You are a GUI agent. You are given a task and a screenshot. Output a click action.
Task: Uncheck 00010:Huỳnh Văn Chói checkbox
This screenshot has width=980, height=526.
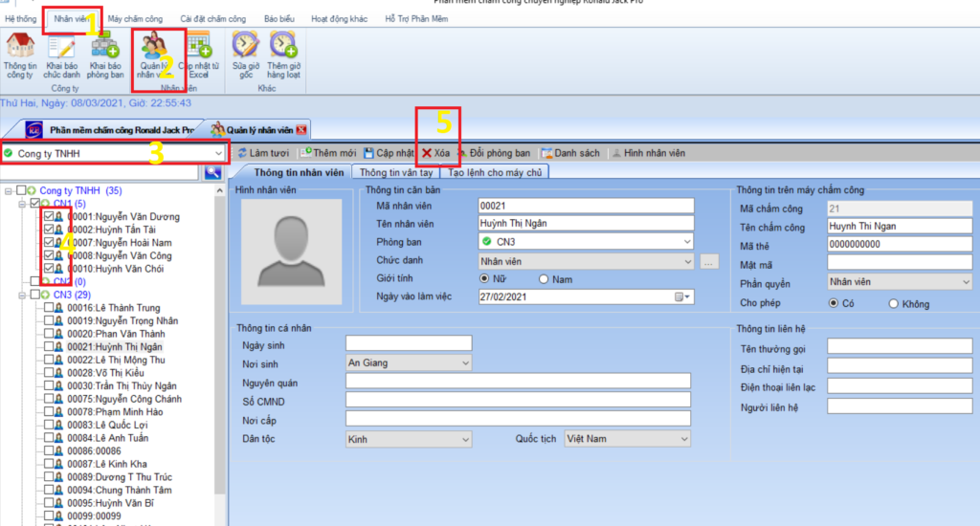[49, 269]
